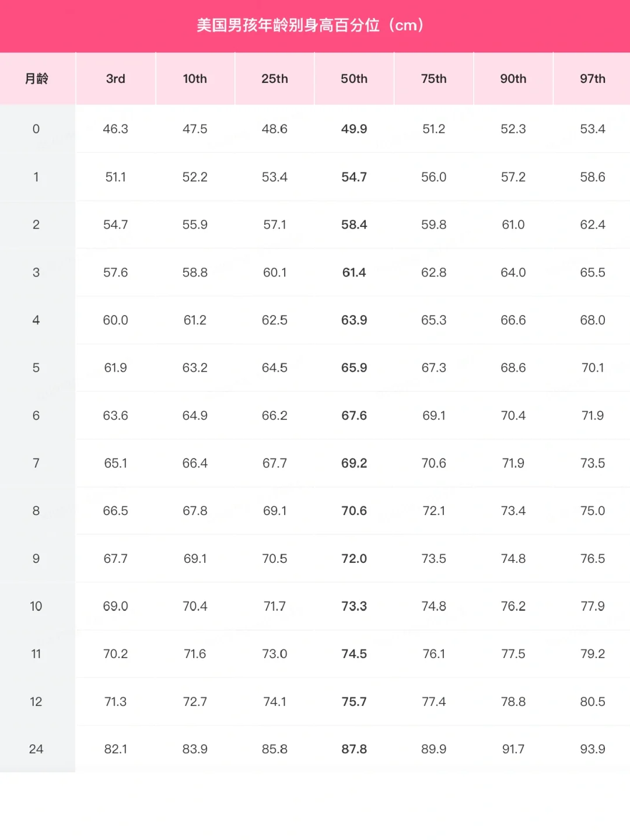630x840 pixels.
Task: Click the 93.9 value in the last row
Action: pos(593,749)
